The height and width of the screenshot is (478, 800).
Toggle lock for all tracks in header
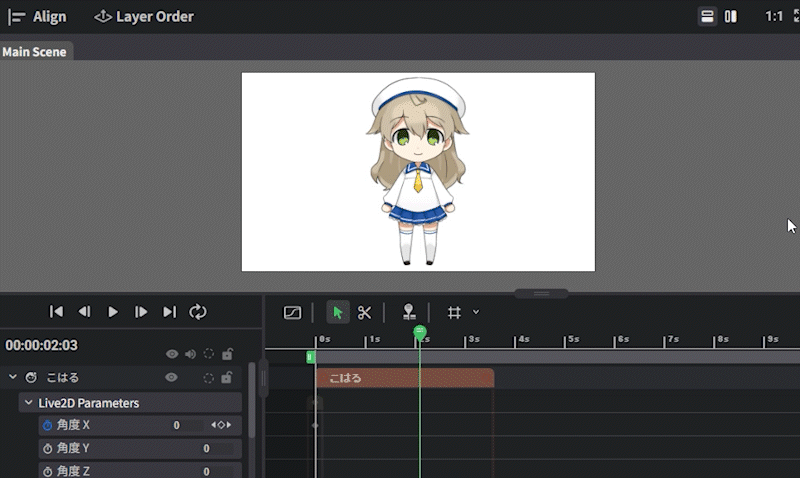click(227, 354)
